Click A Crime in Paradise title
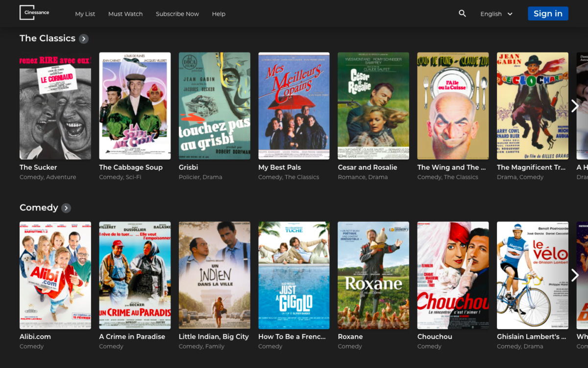 point(132,337)
